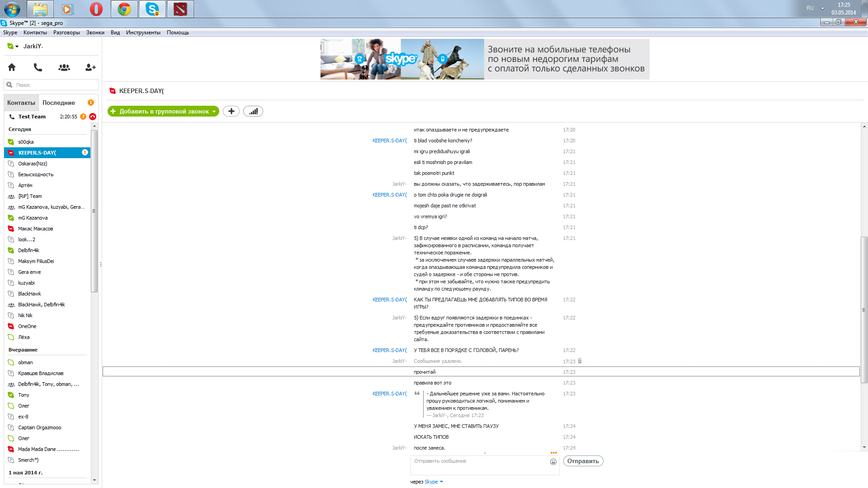The image size is (868, 488).
Task: Click the Отправить send button
Action: (x=583, y=461)
